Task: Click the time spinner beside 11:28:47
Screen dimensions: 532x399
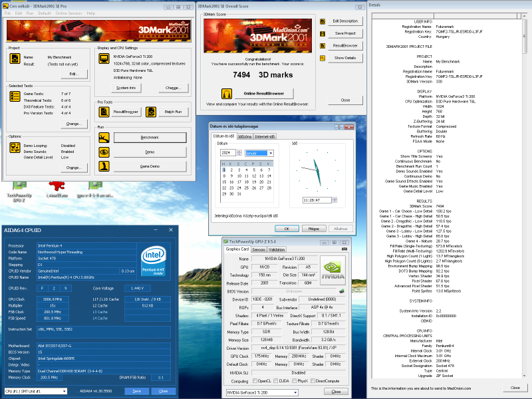Action: coord(334,200)
